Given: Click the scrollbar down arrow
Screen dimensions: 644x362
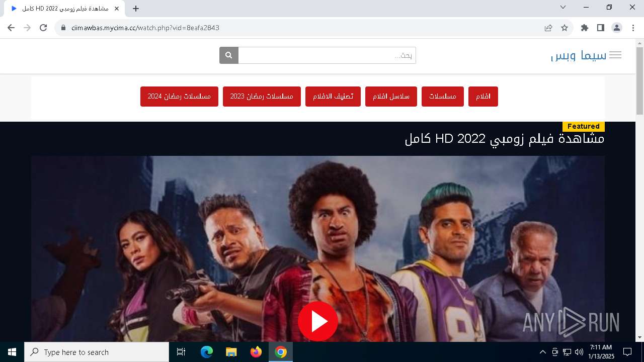Looking at the screenshot, I should point(639,338).
